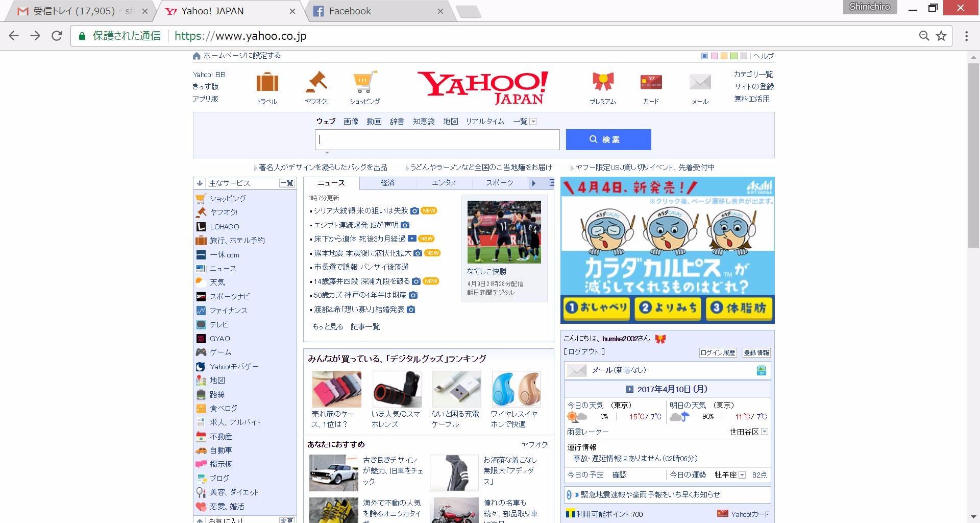Click the Mail envelope icon
Screen dimensions: 980x523
[x=700, y=82]
